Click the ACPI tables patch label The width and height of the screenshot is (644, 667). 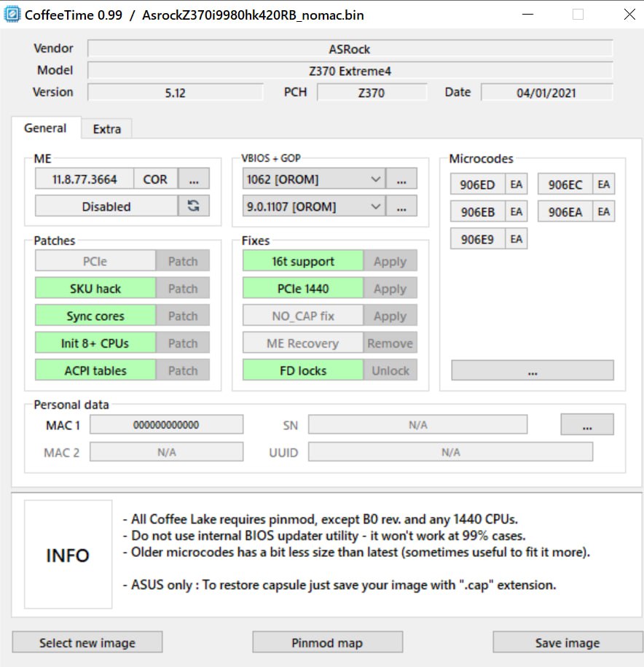tap(95, 370)
